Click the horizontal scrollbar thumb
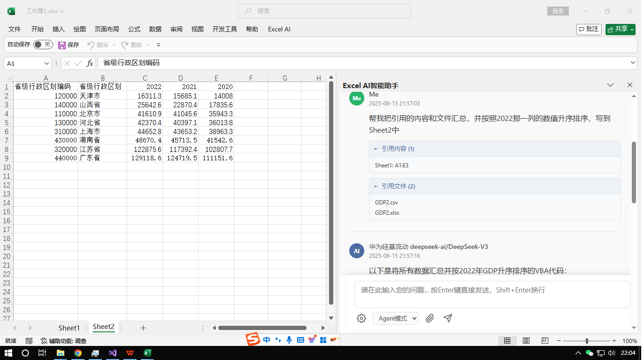The image size is (644, 360). (262, 328)
